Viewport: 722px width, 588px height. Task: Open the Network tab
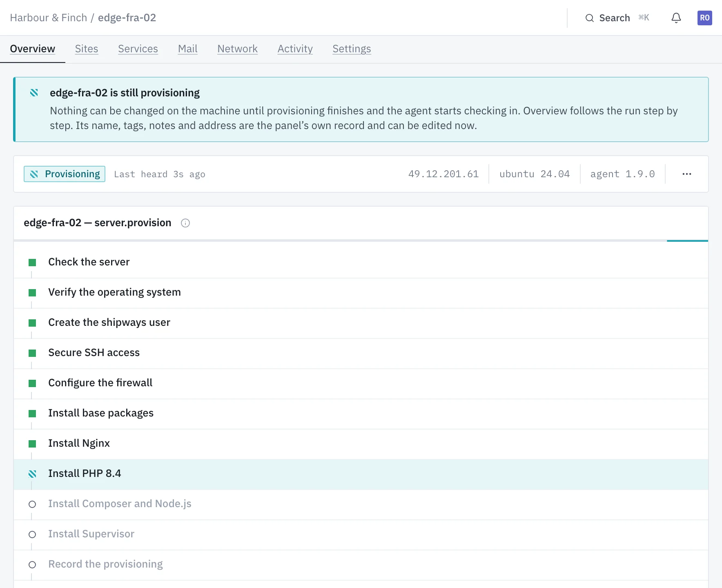click(238, 49)
